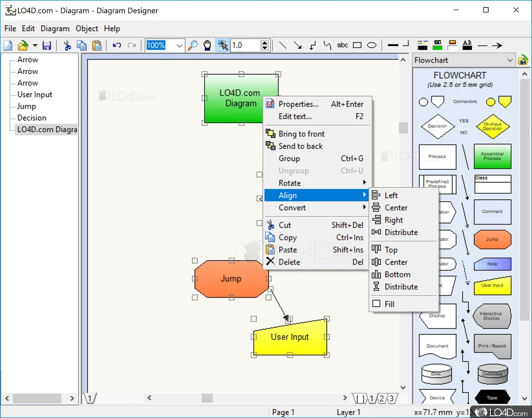Viewport: 532px width, 418px height.
Task: Choose Send to back
Action: click(318, 146)
